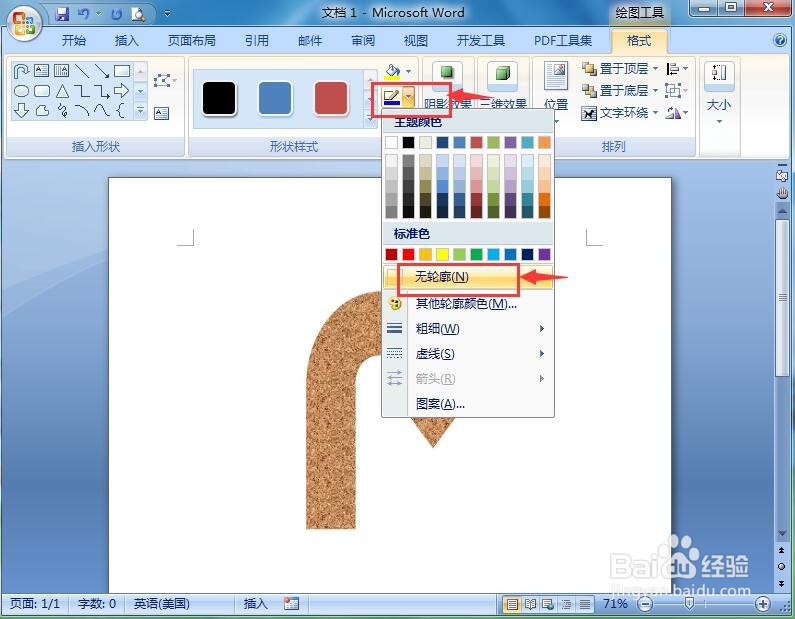Select the scribble freeform shape
This screenshot has width=795, height=619.
[62, 110]
